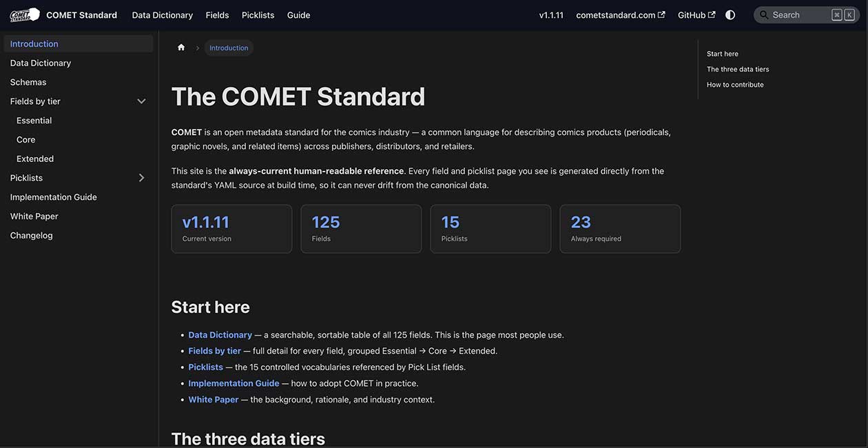Click Picklists sidebar item

click(26, 178)
